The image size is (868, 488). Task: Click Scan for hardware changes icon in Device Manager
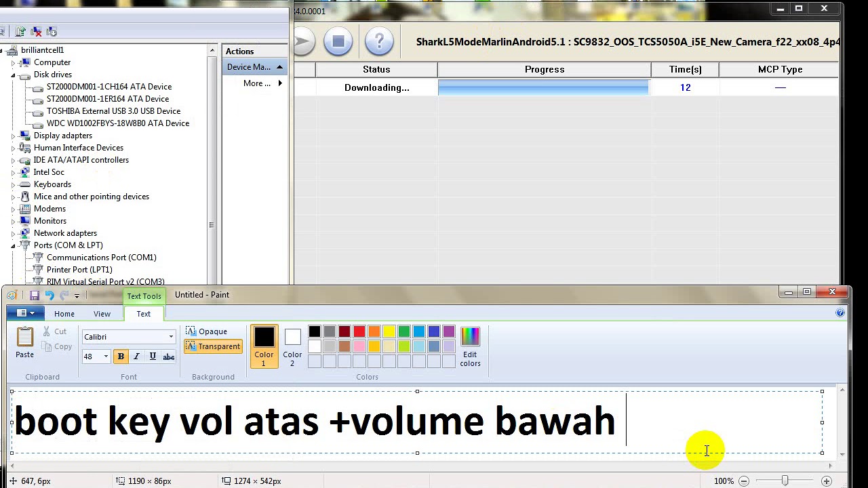52,31
